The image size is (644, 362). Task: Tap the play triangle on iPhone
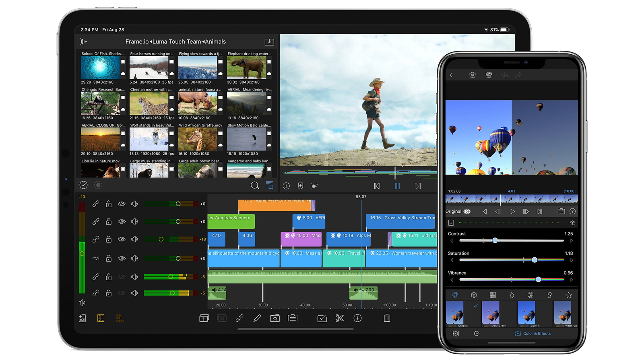[x=512, y=211]
